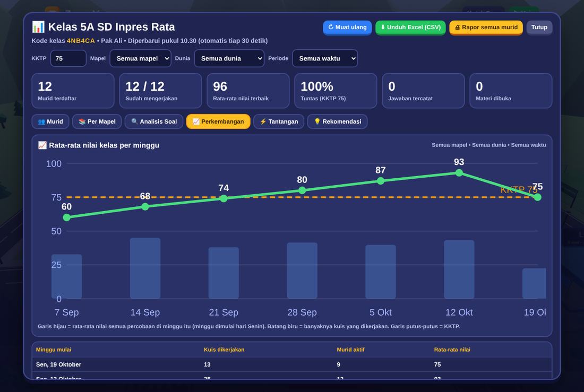The height and width of the screenshot is (392, 584).
Task: Close the dashboard with Tutup
Action: (x=539, y=27)
